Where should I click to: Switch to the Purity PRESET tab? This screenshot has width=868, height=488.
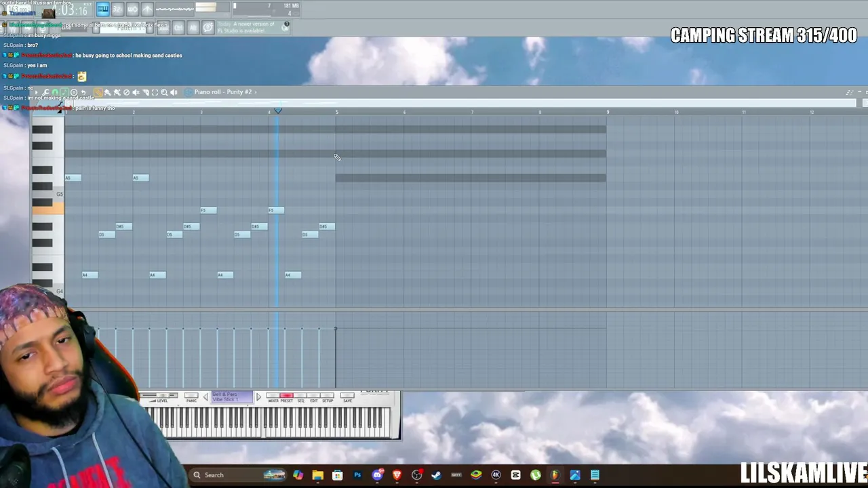coord(286,396)
